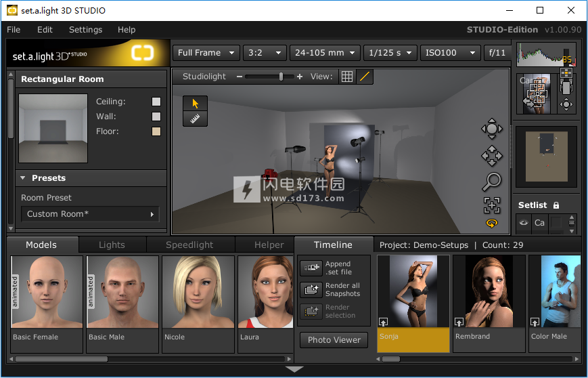
Task: Select the ruler measuring tool
Action: click(x=195, y=119)
